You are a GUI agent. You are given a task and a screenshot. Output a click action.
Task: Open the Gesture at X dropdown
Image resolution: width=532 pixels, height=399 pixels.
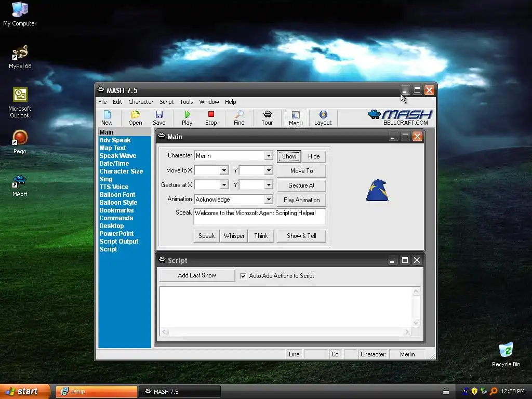224,185
